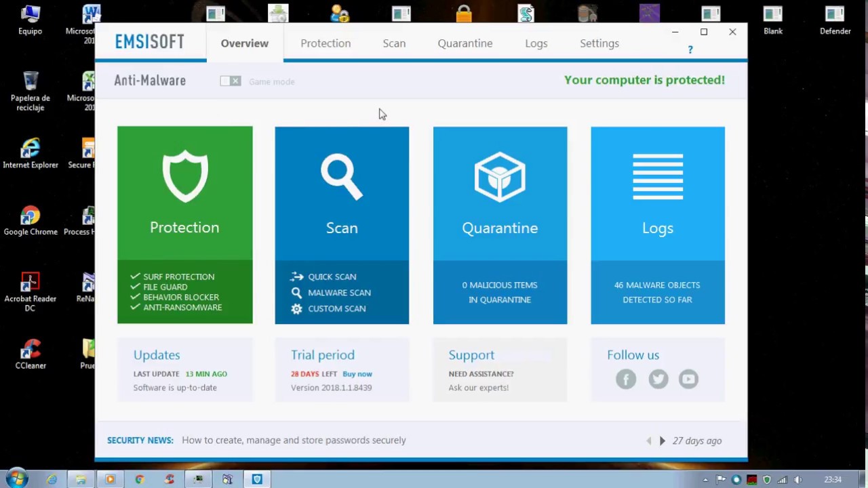Open the security news password article
The height and width of the screenshot is (488, 868).
(294, 441)
